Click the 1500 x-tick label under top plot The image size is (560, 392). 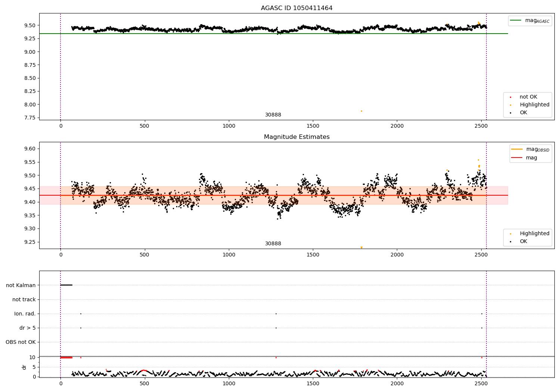(313, 126)
